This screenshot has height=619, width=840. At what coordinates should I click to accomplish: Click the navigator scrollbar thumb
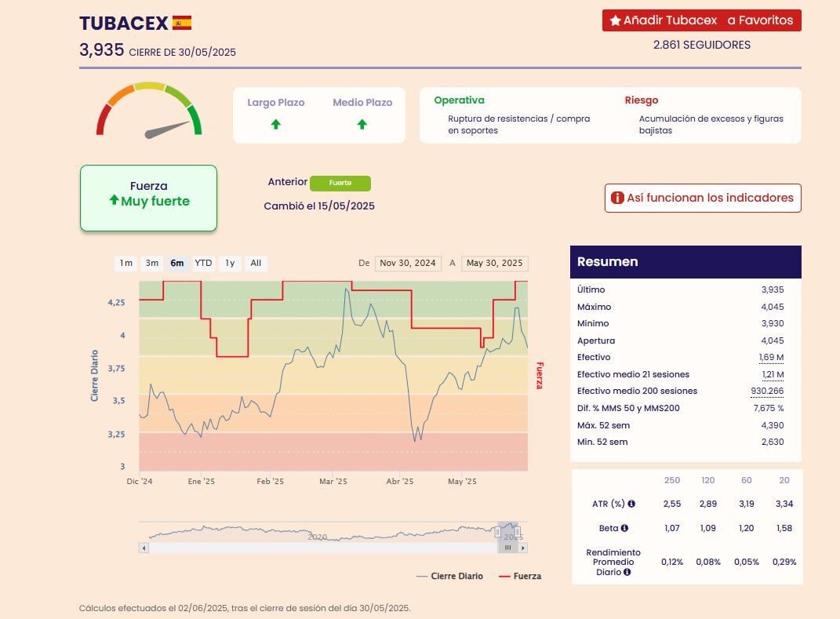[x=508, y=548]
